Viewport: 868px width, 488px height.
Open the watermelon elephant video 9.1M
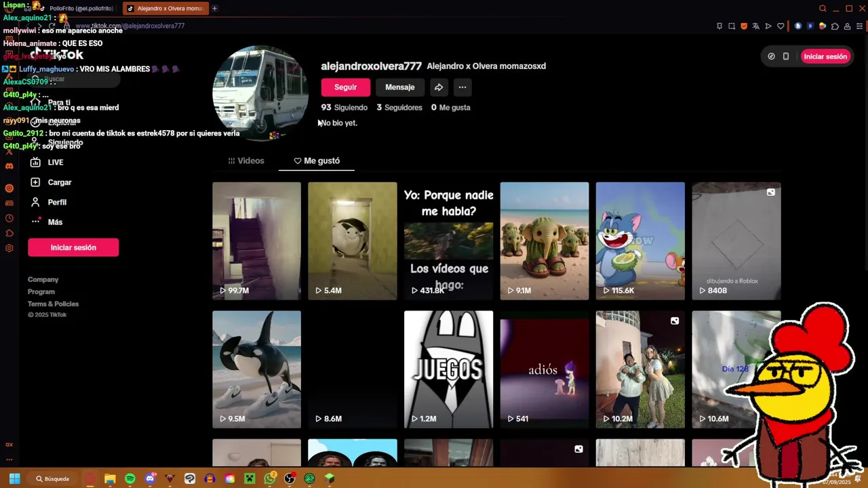point(545,241)
